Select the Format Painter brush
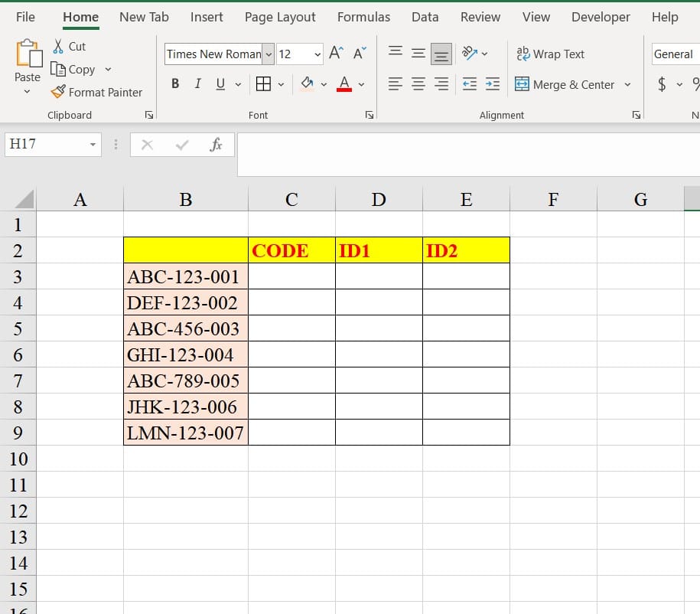This screenshot has width=700, height=614. [58, 92]
